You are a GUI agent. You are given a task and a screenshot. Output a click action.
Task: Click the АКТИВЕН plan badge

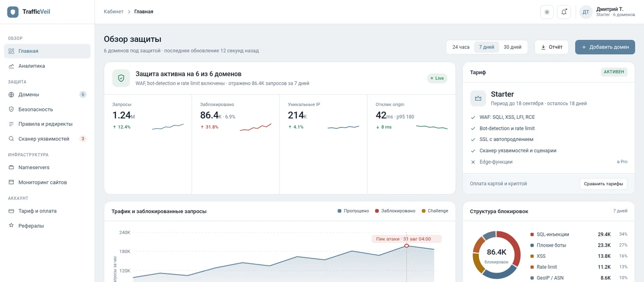[614, 72]
